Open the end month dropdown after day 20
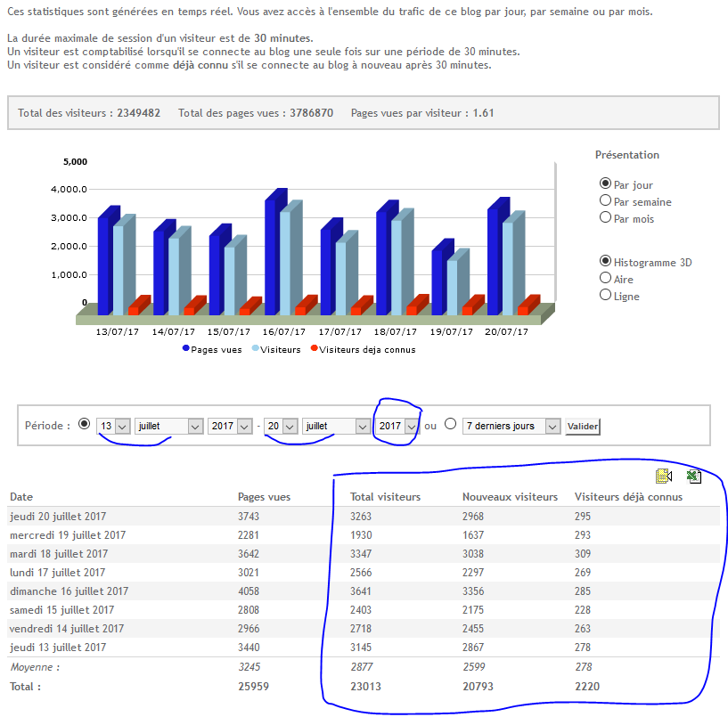The height and width of the screenshot is (717, 728). pos(337,426)
